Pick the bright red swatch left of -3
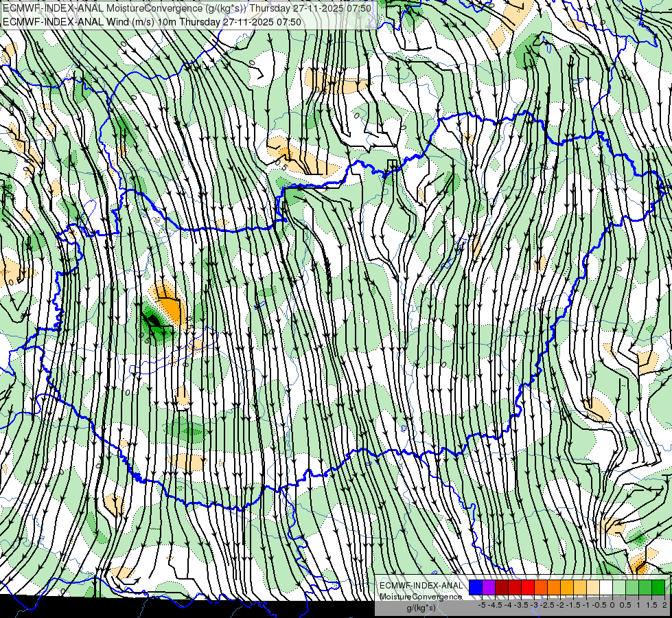This screenshot has width=672, height=618. click(528, 588)
